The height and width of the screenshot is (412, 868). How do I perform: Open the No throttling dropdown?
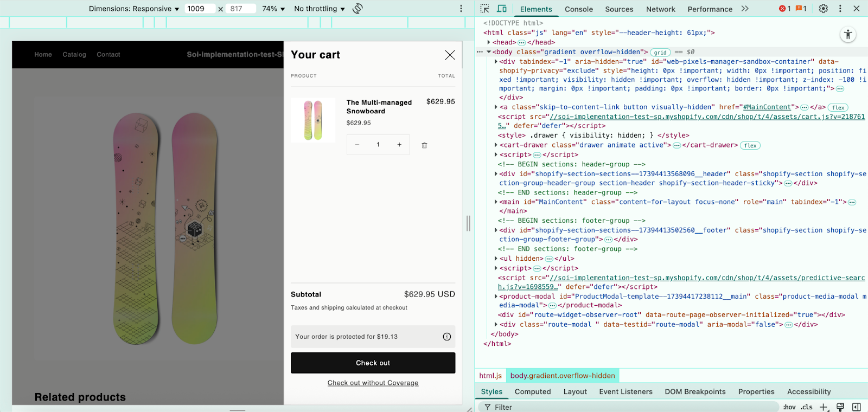coord(319,9)
